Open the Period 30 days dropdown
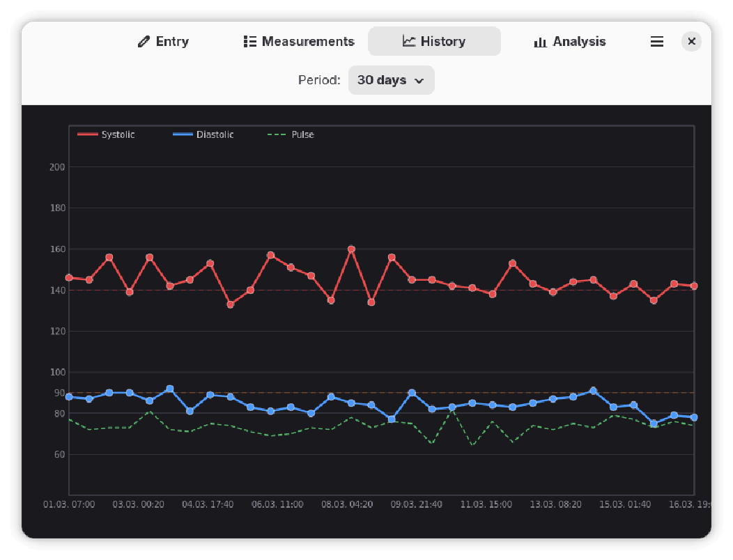 click(391, 80)
